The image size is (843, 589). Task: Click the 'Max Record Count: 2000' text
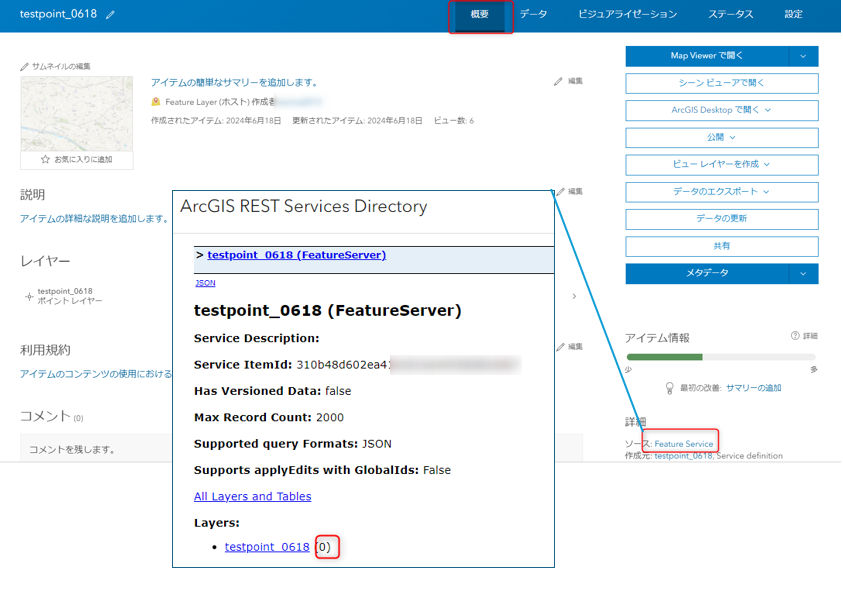[x=269, y=418]
